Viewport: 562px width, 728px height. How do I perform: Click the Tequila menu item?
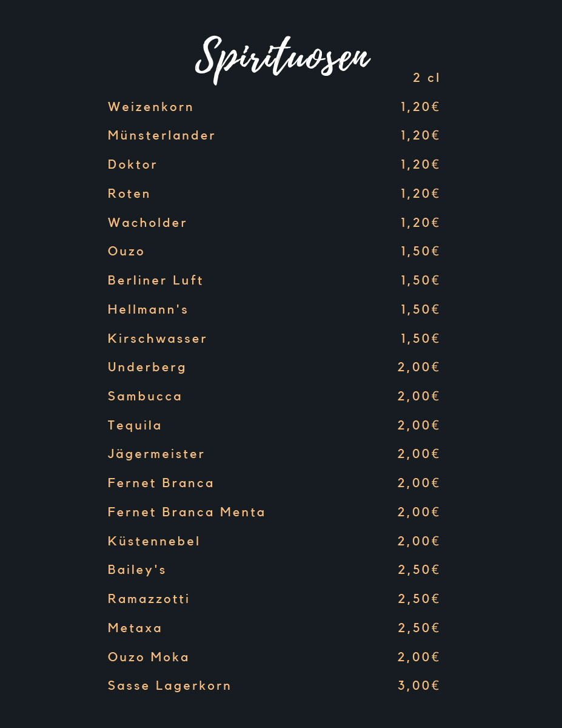click(135, 426)
